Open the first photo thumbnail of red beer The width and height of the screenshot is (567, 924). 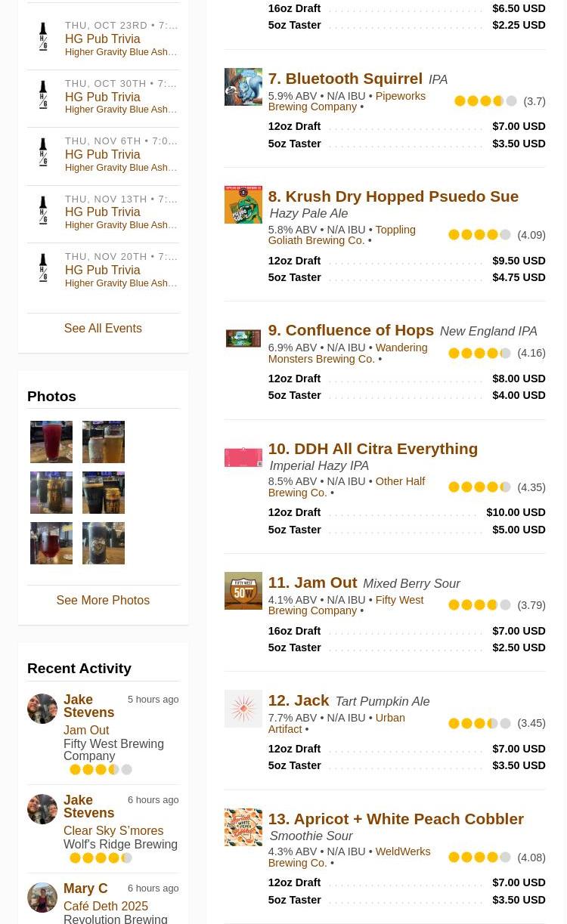point(51,442)
